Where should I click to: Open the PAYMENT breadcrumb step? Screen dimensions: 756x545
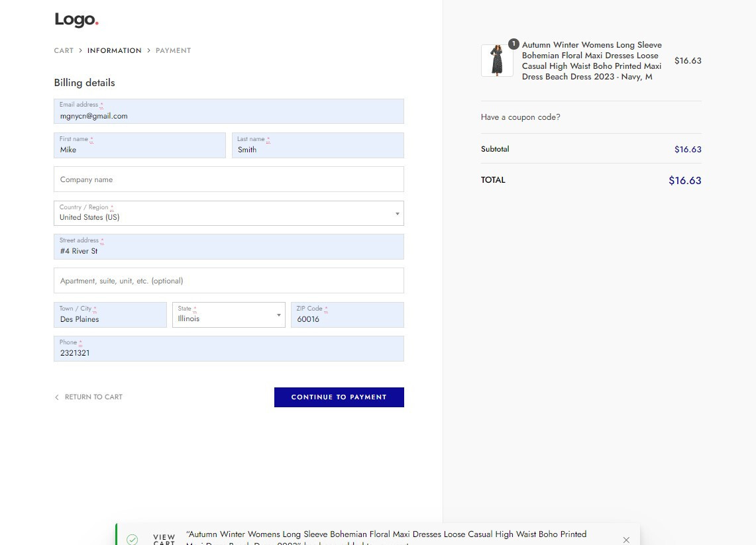coord(173,50)
